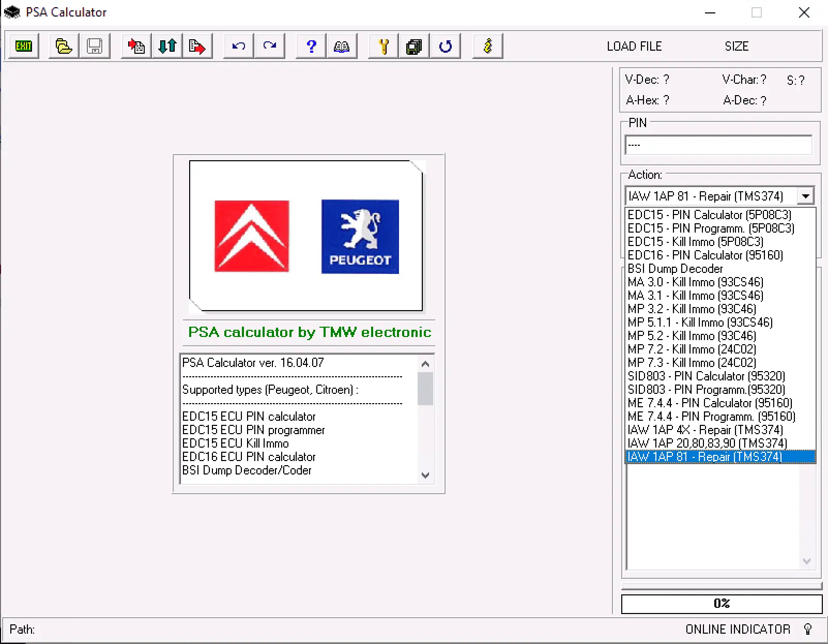
Task: Click the 'V-Dec: ?' value
Action: (647, 80)
